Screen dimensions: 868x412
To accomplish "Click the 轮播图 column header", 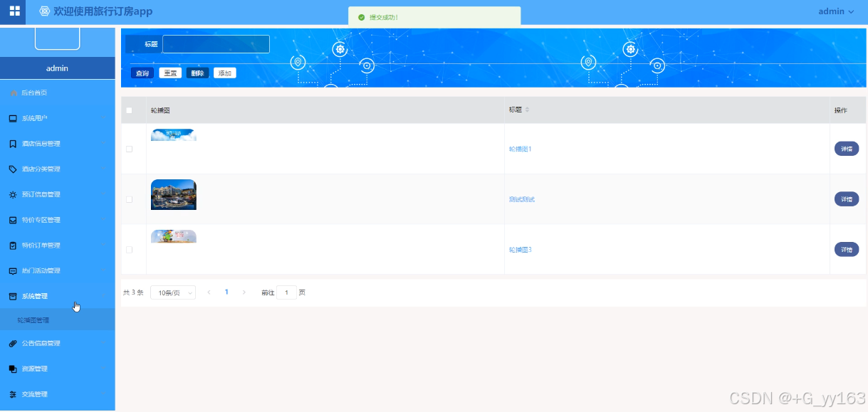I will [160, 110].
